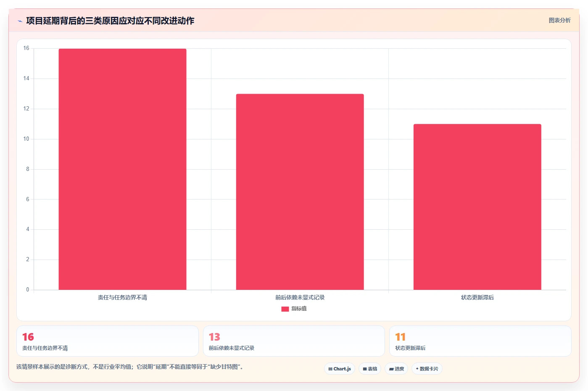This screenshot has height=391, width=588.
Task: Click the header title 项目延期背后的三类原因
Action: coord(110,21)
